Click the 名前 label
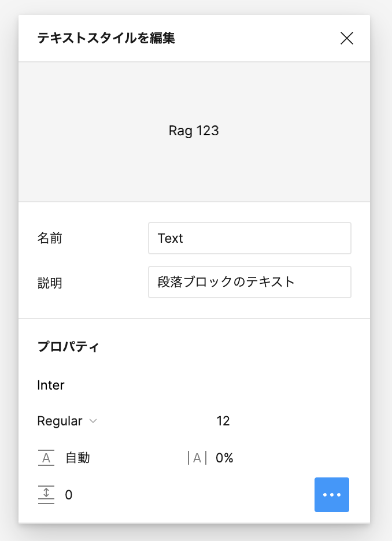Image resolution: width=392 pixels, height=541 pixels. point(50,238)
